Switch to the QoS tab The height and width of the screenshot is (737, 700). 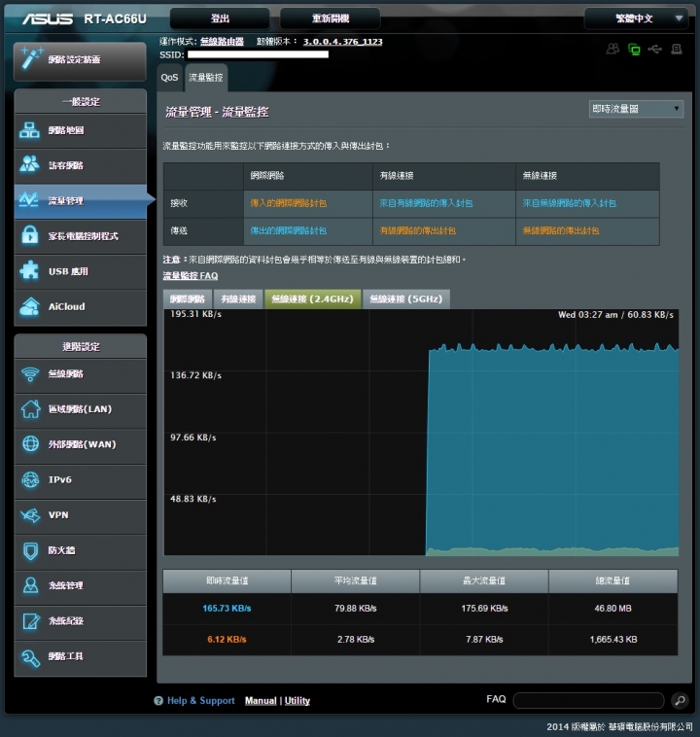coord(170,78)
